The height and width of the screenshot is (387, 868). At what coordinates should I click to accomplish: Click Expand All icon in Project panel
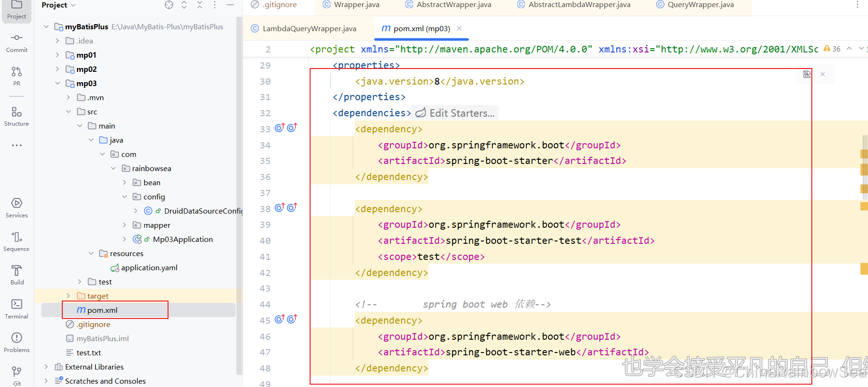click(x=184, y=5)
